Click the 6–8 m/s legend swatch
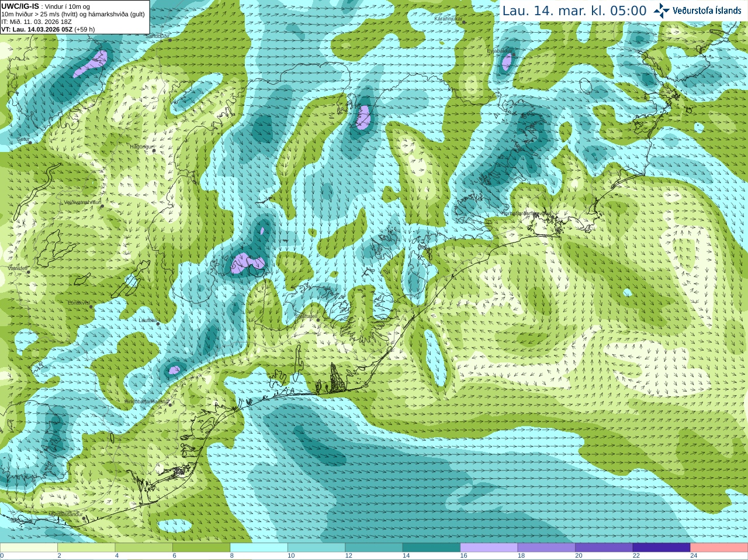Viewport: 748px width, 560px height. coord(201,547)
